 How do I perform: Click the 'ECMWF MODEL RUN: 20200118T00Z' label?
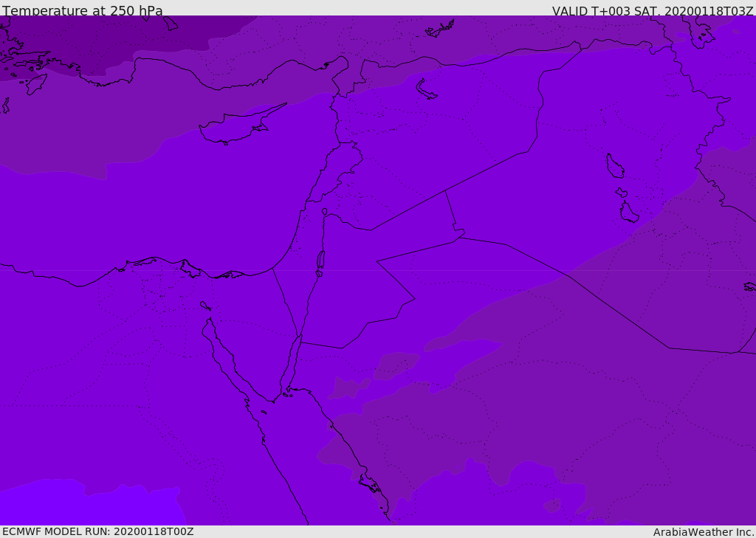coord(98,531)
